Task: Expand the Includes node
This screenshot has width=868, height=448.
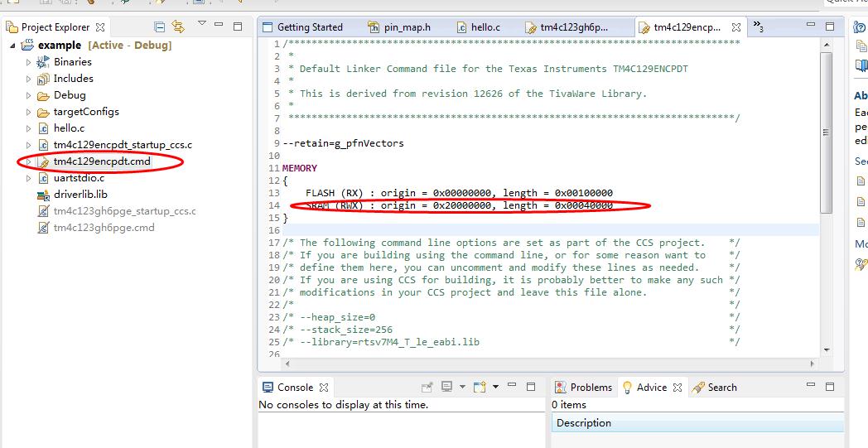Action: pyautogui.click(x=29, y=79)
